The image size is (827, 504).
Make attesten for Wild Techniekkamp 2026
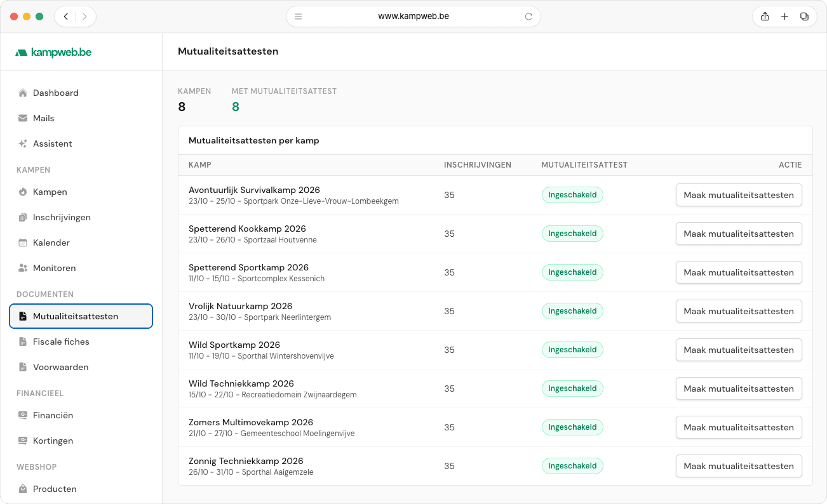[x=739, y=388]
